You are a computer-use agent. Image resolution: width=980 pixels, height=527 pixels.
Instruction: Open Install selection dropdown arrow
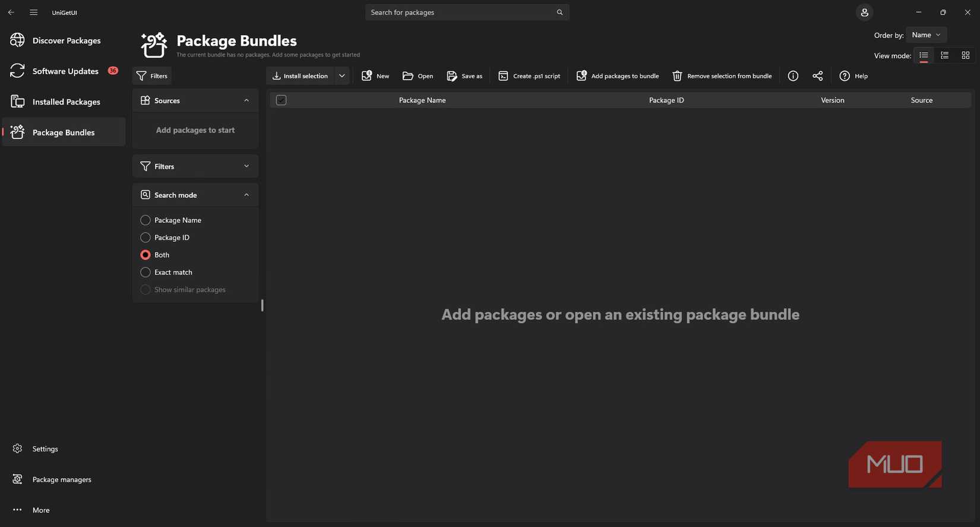pos(342,76)
